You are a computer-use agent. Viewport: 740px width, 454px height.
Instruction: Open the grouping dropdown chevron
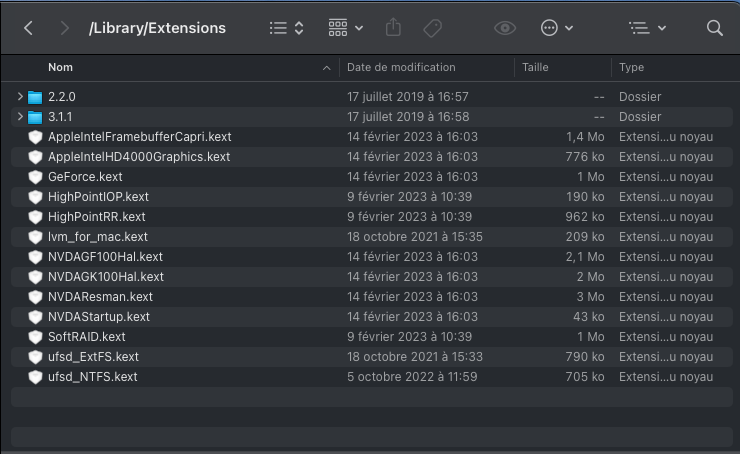click(359, 28)
